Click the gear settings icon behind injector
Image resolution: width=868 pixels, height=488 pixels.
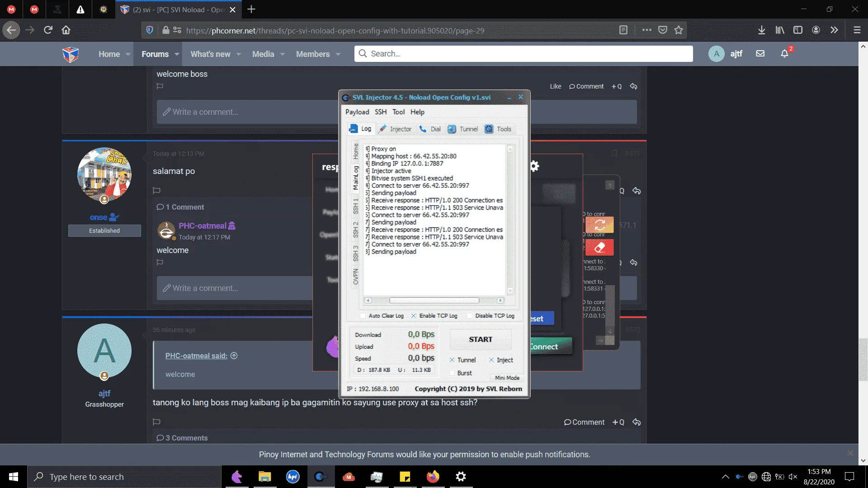click(x=535, y=166)
